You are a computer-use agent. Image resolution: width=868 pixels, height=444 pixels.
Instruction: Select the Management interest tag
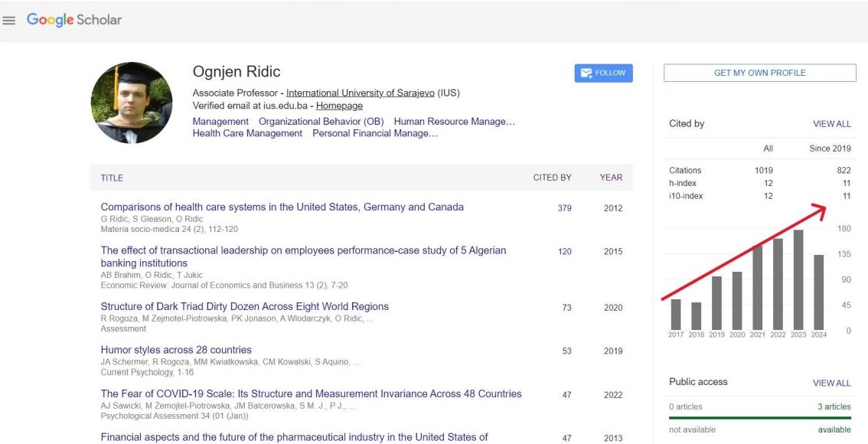(220, 121)
